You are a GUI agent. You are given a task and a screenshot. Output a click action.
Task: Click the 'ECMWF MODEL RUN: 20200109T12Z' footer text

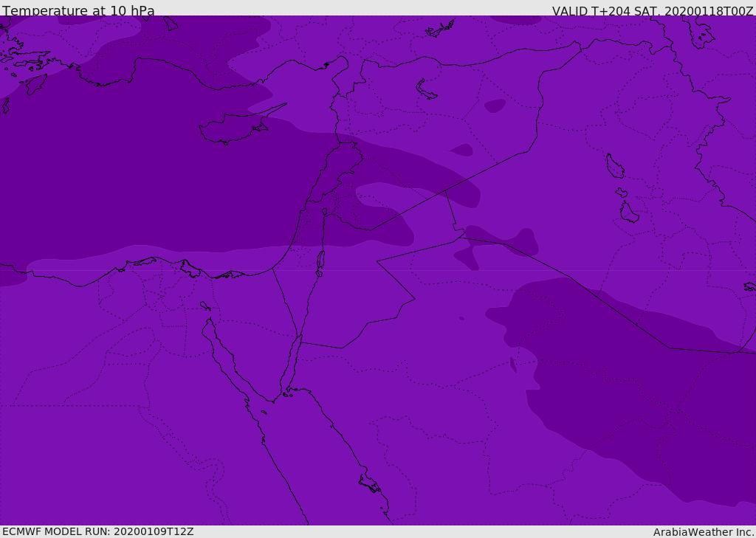pyautogui.click(x=98, y=531)
